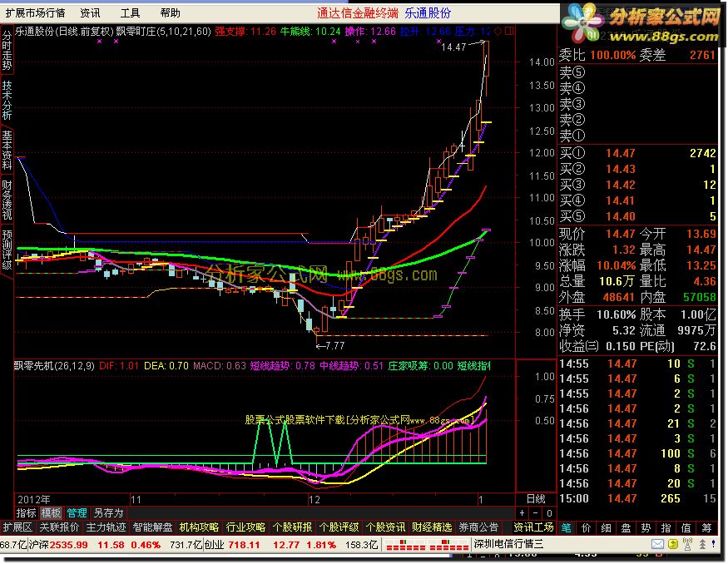The width and height of the screenshot is (728, 564).
Task: Click the 日线 period selector
Action: (x=536, y=499)
